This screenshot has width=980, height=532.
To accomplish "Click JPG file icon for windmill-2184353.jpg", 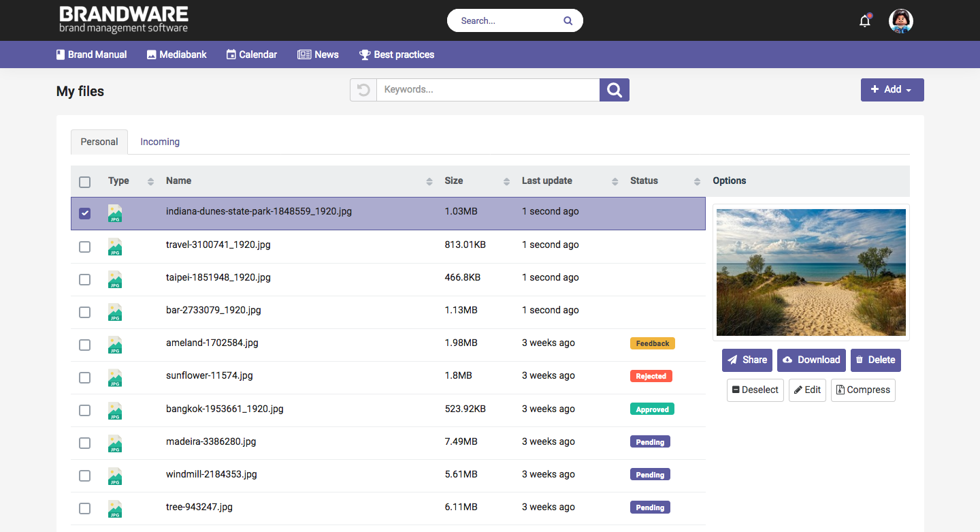I will [x=115, y=476].
